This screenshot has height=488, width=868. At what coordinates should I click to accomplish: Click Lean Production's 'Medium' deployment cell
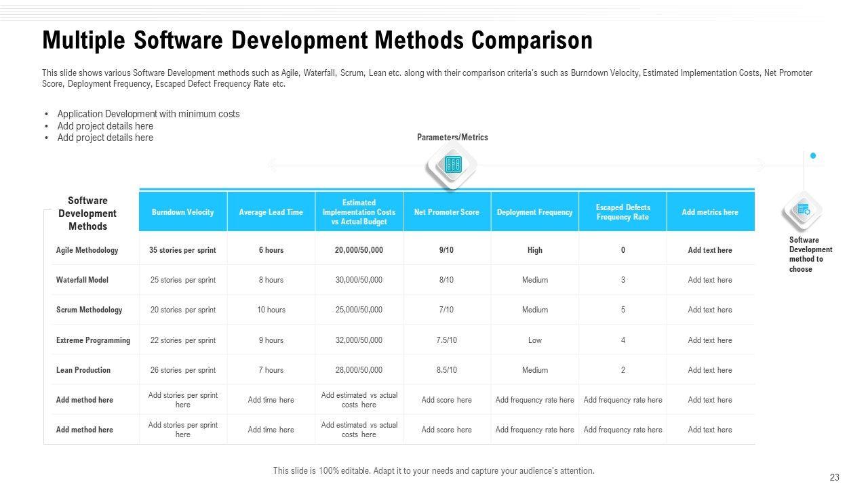[x=535, y=370]
